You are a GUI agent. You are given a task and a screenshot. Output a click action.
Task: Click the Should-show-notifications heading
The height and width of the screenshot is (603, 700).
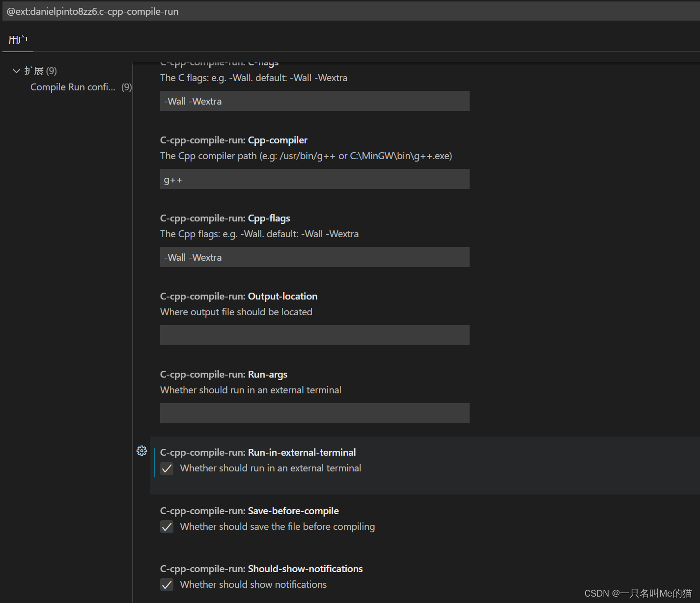click(261, 569)
